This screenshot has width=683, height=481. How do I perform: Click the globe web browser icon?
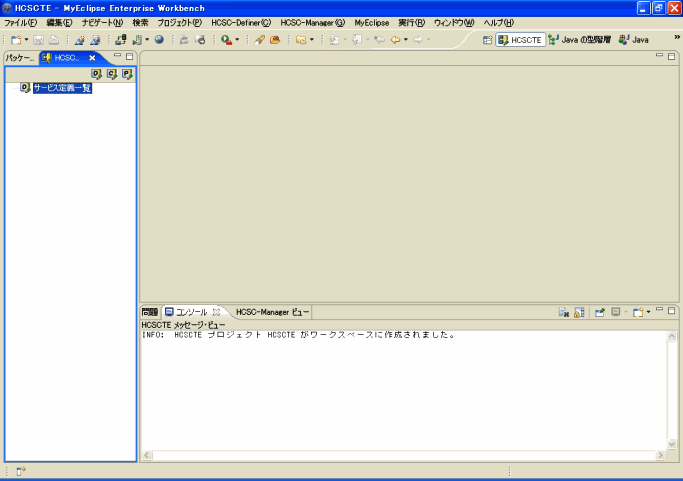point(159,40)
